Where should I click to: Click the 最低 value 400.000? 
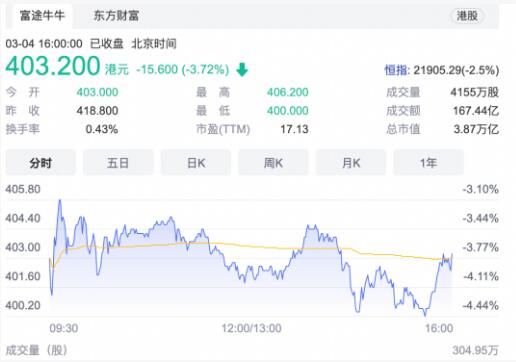(x=288, y=111)
